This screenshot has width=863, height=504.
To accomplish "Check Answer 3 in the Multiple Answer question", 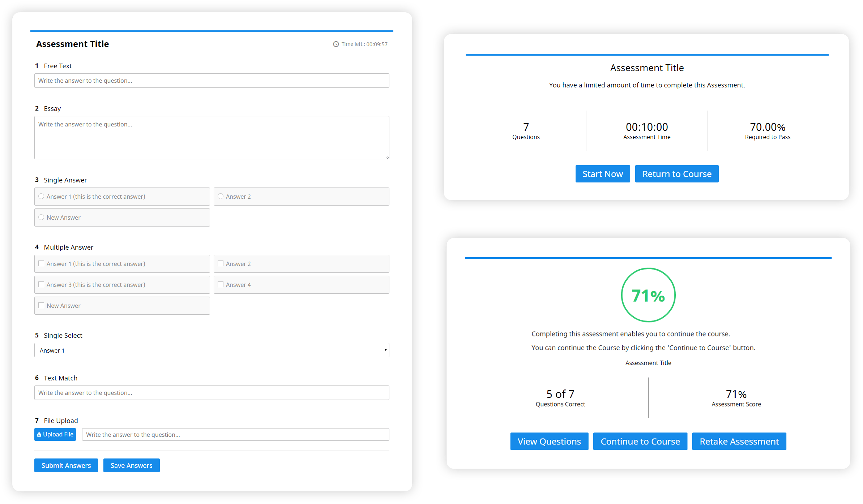I will [x=42, y=284].
